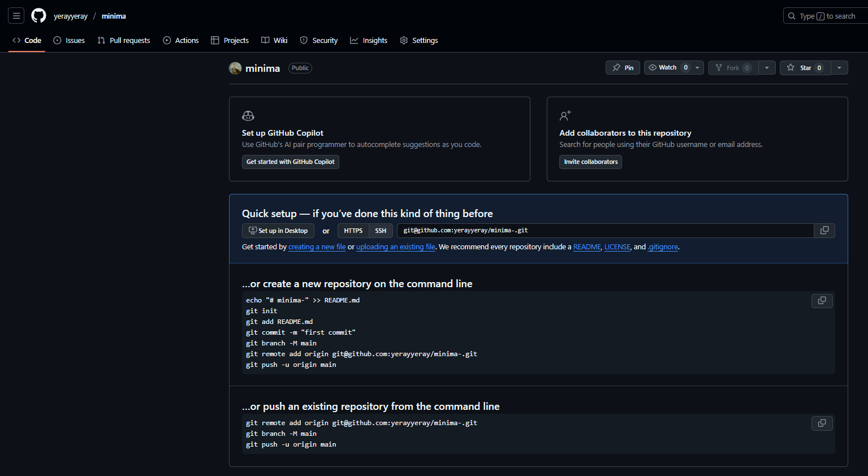Open the creating a new file link

(x=317, y=247)
